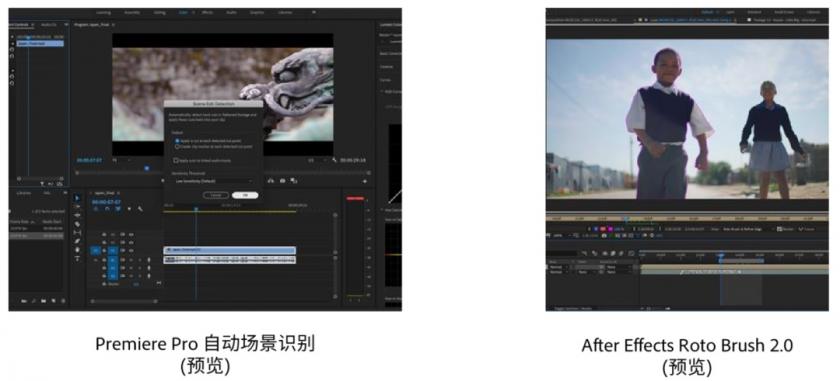The height and width of the screenshot is (381, 840).
Task: Add a marker from timeline header
Action: (x=129, y=208)
